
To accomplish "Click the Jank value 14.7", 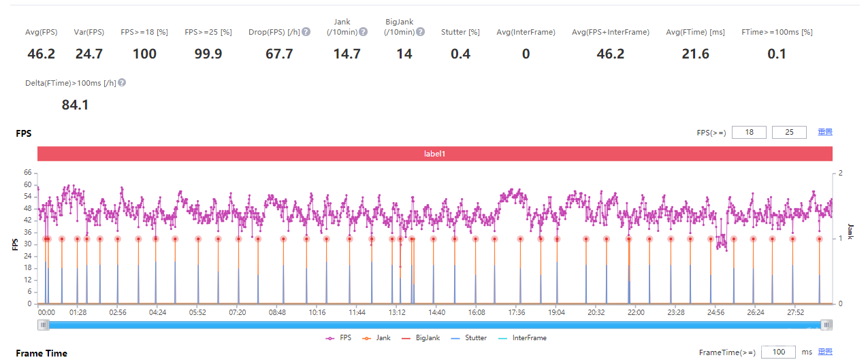I will [347, 54].
